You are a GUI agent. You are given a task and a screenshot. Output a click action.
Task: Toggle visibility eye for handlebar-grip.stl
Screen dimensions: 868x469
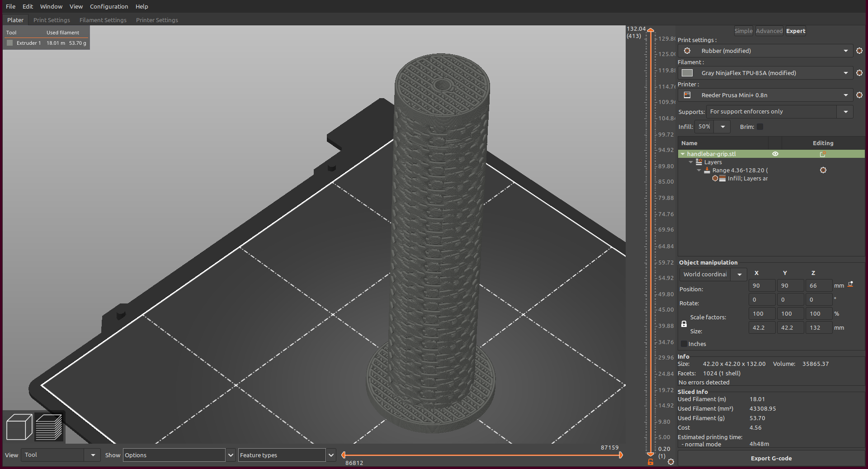775,154
